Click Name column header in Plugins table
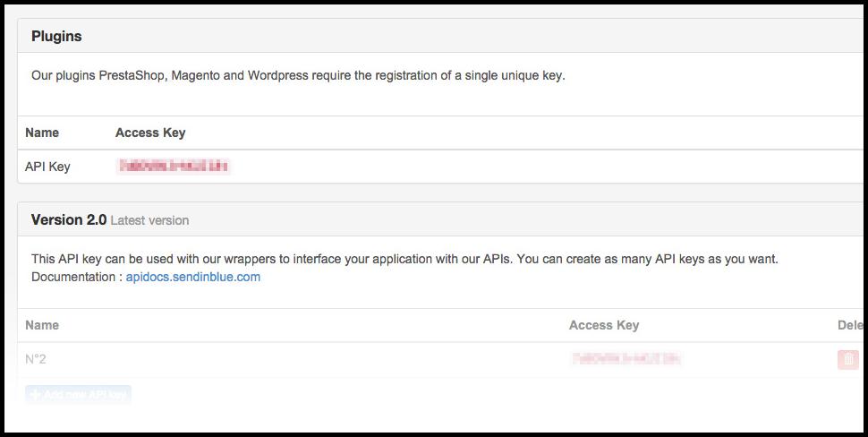 point(42,133)
